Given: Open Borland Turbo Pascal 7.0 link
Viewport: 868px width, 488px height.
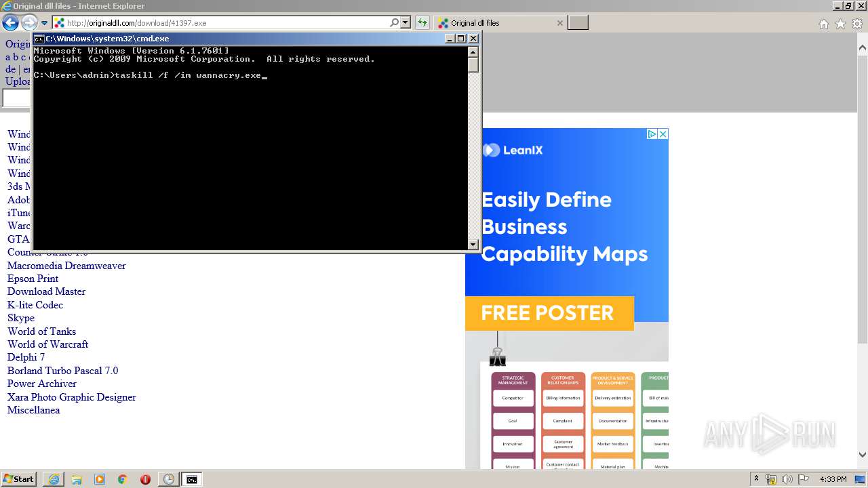Looking at the screenshot, I should [x=62, y=371].
